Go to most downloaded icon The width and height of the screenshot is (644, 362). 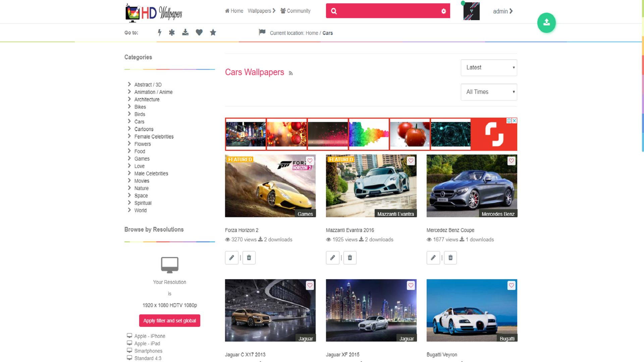[185, 33]
